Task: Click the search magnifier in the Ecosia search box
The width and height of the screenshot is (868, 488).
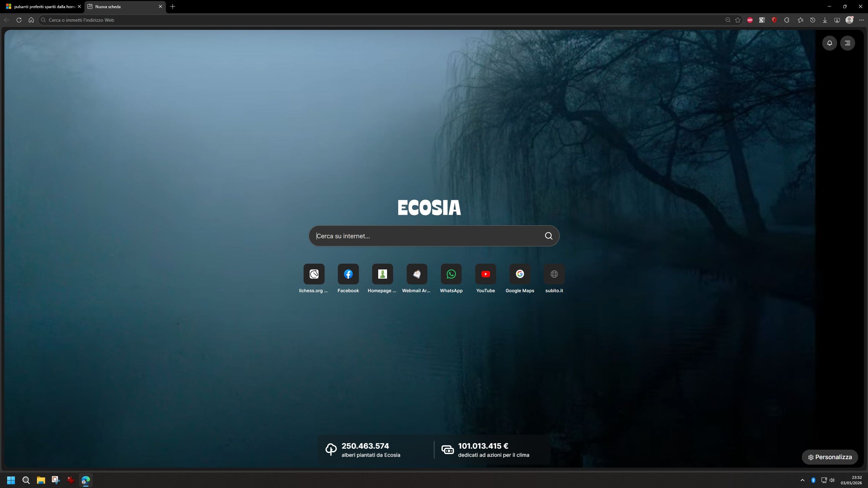Action: (x=548, y=236)
